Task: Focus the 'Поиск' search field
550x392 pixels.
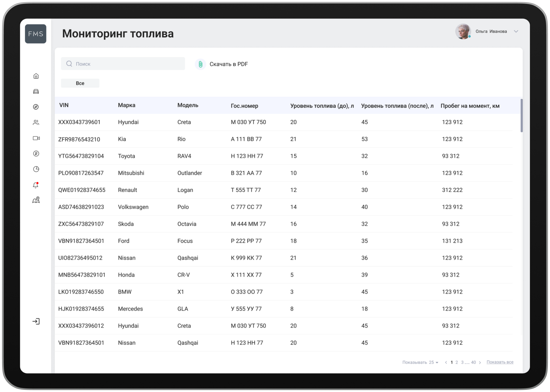Action: click(123, 64)
